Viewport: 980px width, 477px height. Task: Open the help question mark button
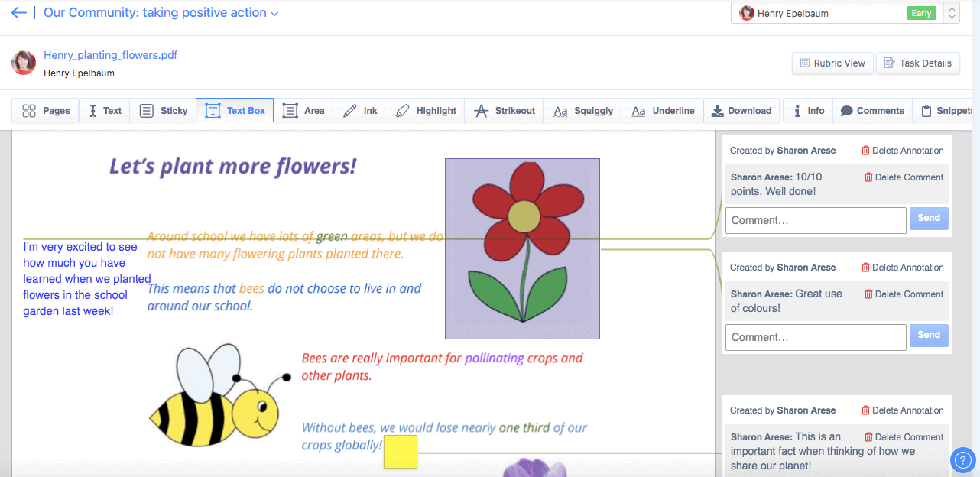[x=962, y=459]
